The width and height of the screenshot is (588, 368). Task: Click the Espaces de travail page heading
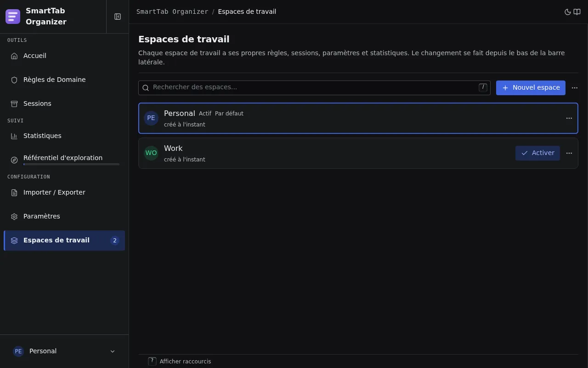click(x=184, y=39)
